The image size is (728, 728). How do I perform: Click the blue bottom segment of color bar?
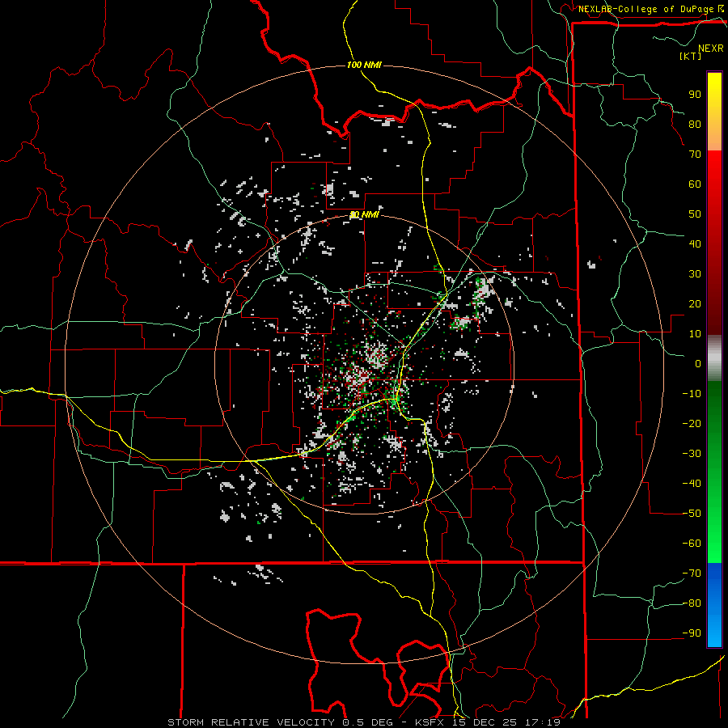(x=714, y=605)
